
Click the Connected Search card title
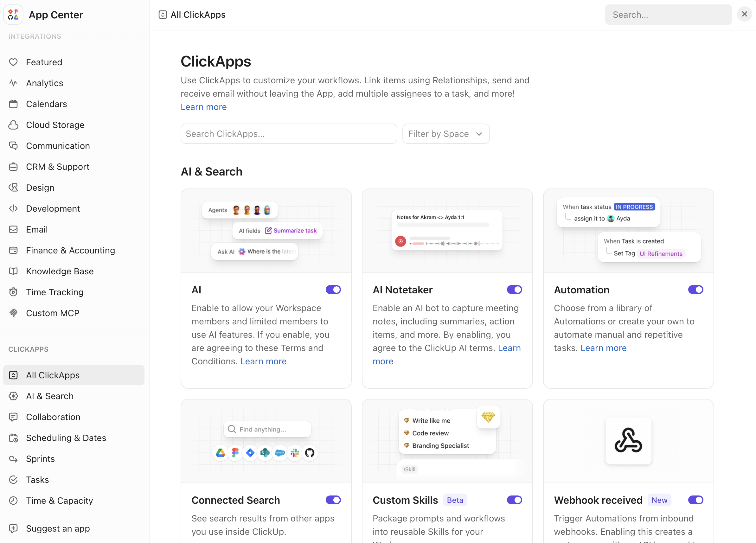click(x=236, y=500)
